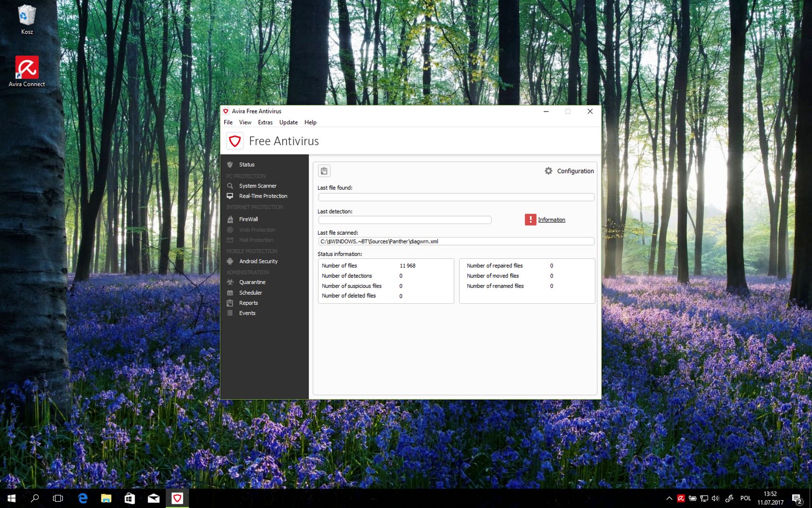Click the Avira shield icon in title bar
This screenshot has width=812, height=508.
226,112
